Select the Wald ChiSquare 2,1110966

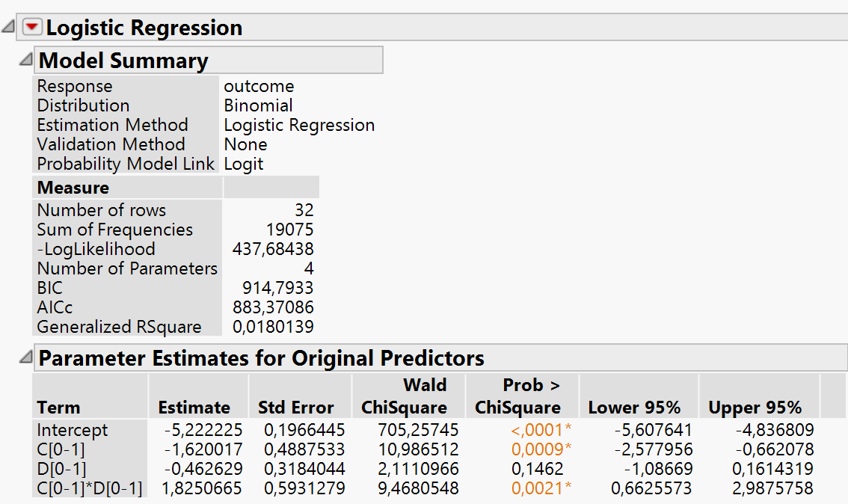pyautogui.click(x=418, y=469)
